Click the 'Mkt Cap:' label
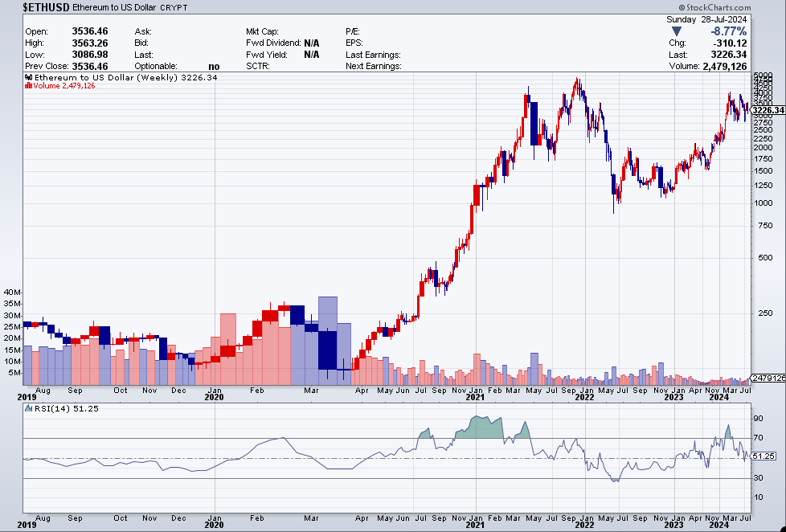The width and height of the screenshot is (786, 532). click(262, 31)
